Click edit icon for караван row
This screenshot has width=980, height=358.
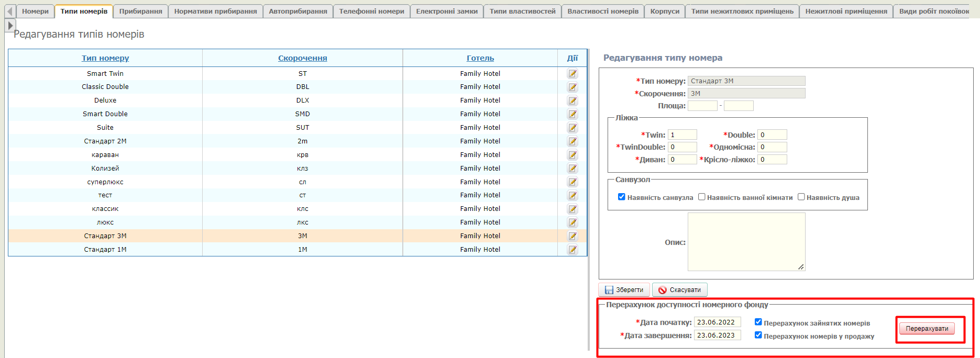(572, 155)
